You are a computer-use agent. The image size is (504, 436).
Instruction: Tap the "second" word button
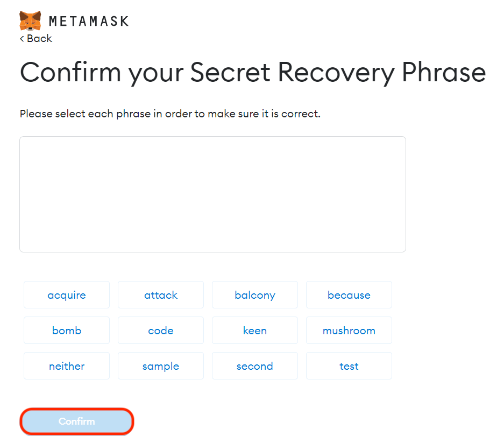[x=255, y=366]
